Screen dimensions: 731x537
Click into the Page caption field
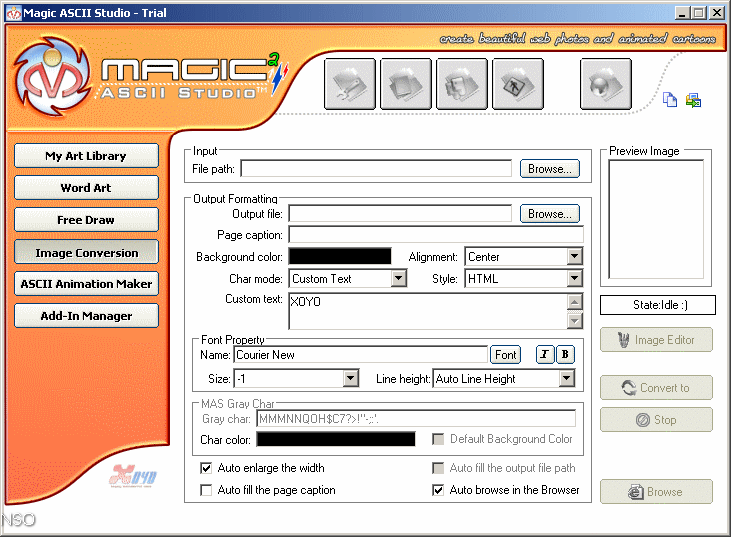[x=436, y=234]
